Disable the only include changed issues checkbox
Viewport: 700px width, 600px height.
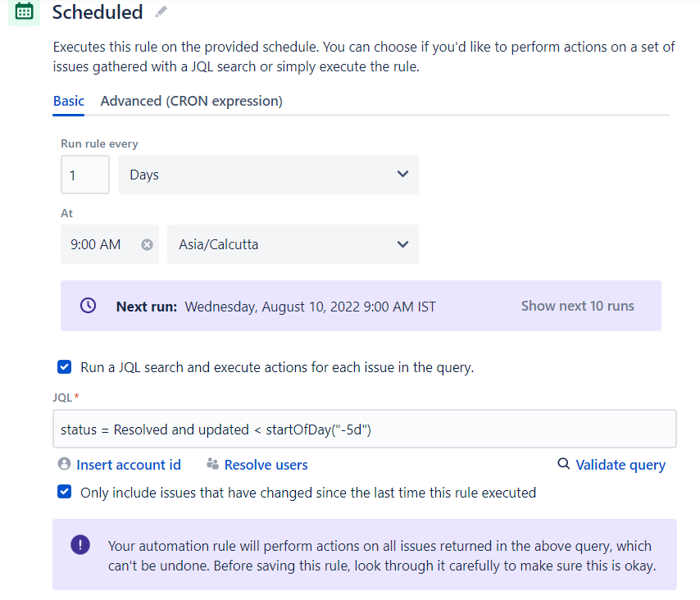(x=64, y=493)
